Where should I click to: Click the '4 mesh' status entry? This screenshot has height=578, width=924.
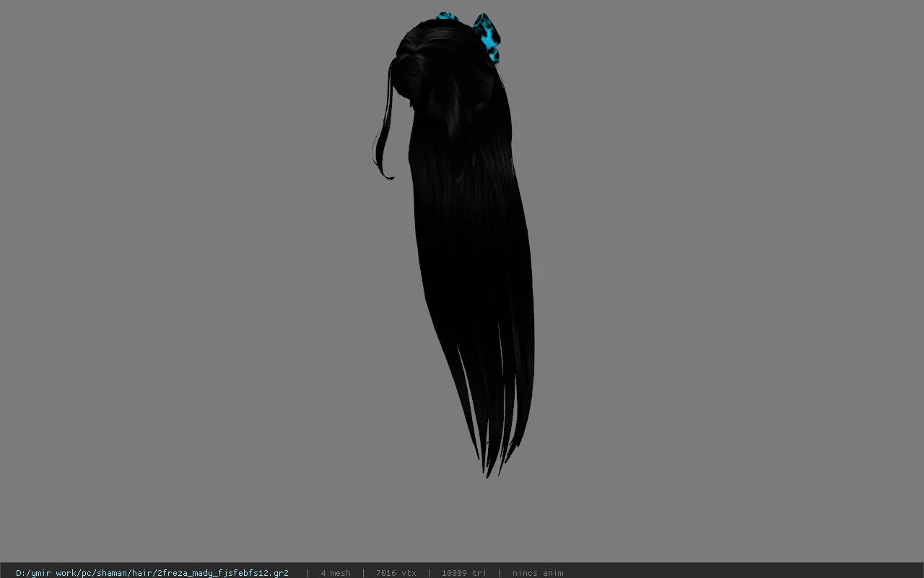point(336,573)
